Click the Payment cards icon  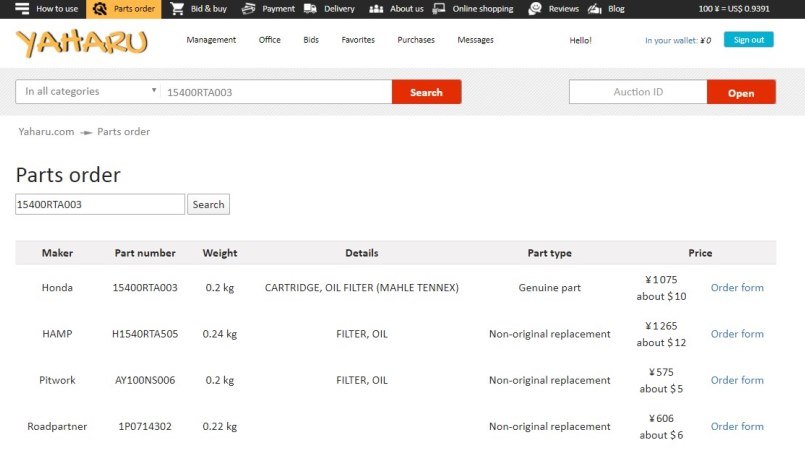248,9
